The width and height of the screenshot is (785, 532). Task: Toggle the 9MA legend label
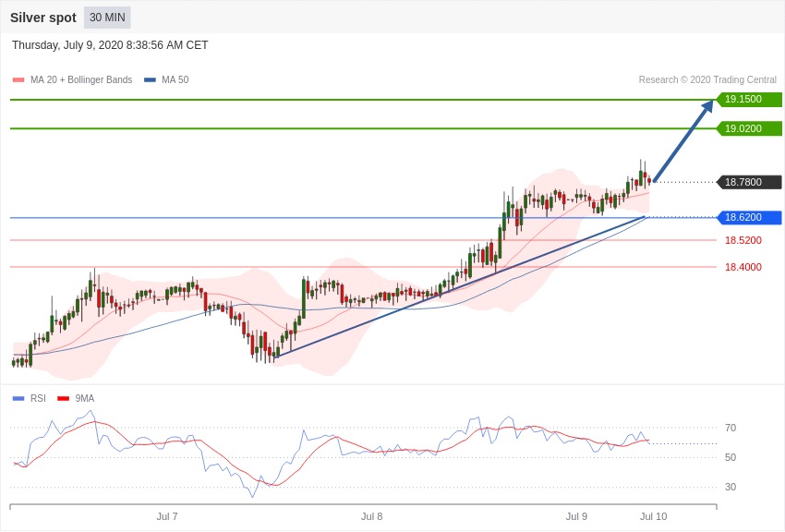[85, 399]
